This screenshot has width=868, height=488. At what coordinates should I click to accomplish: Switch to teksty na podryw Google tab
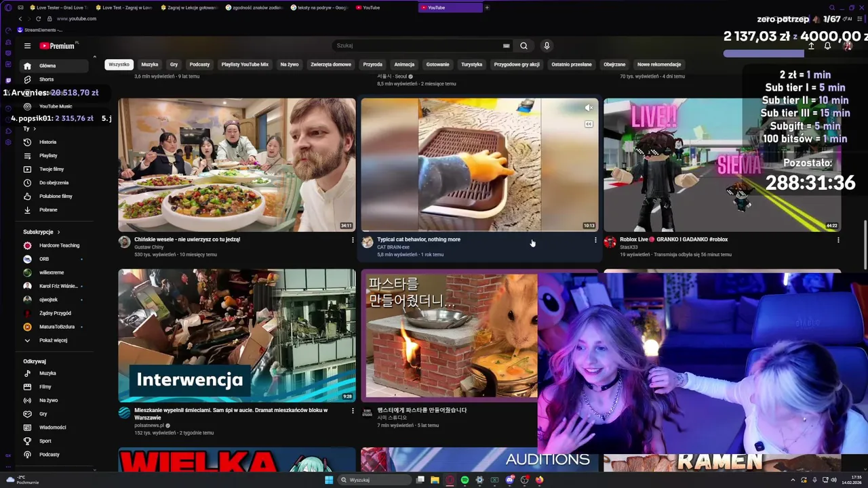tap(319, 7)
